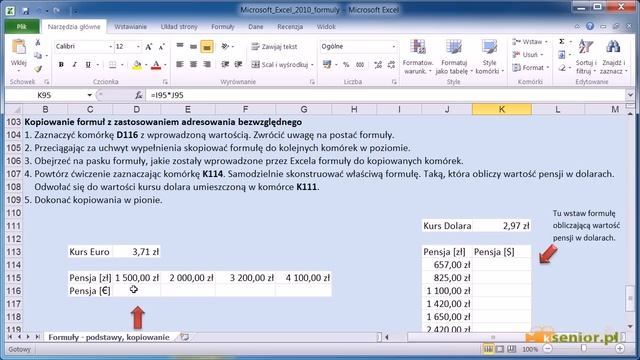Open Sortuj i filtruj menu
Screen dimensions: 640x360
coord(586,57)
